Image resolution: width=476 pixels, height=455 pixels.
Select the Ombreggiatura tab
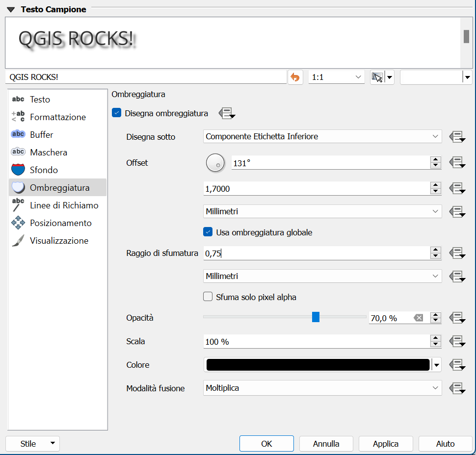click(58, 187)
